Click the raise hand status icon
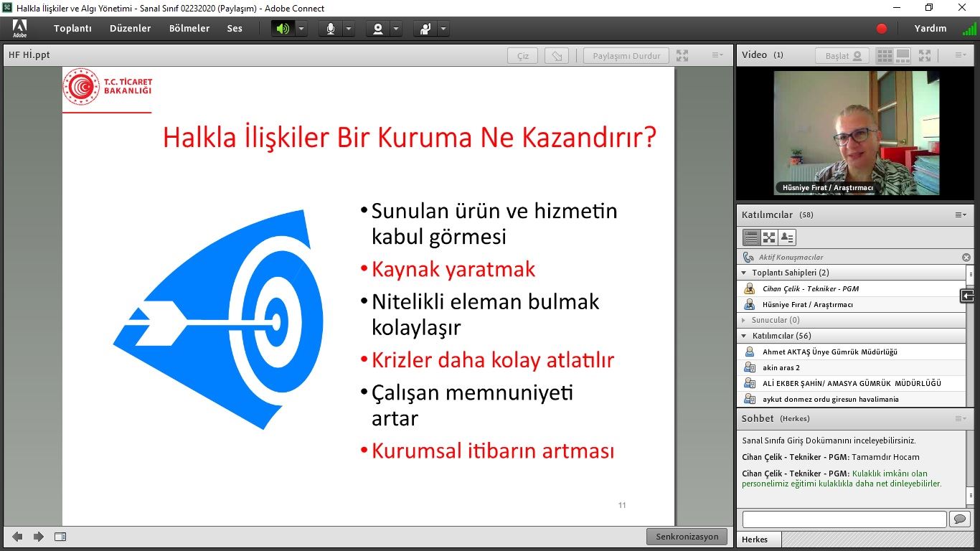980x551 pixels. point(426,29)
